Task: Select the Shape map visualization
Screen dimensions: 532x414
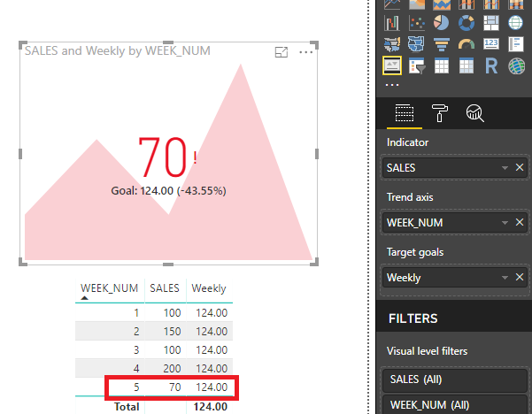Action: [417, 44]
